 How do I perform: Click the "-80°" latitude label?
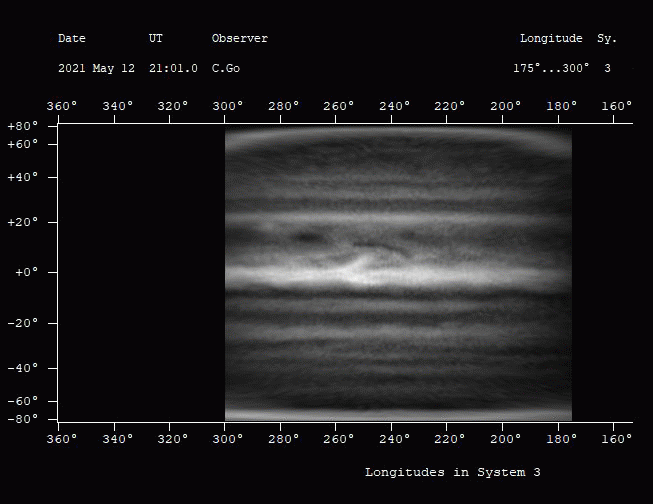pos(23,419)
